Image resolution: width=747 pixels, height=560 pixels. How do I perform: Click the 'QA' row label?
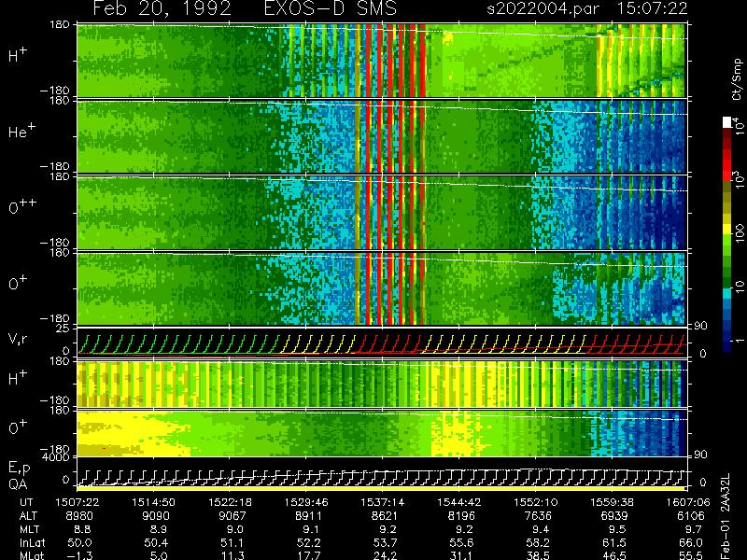(x=18, y=484)
